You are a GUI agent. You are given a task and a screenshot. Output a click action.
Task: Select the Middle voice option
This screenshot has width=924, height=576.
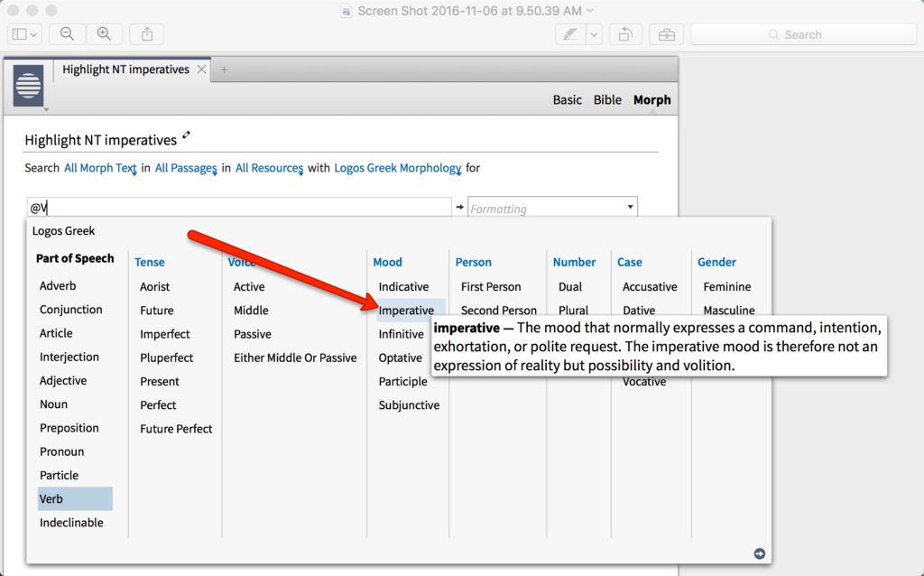[x=251, y=310]
